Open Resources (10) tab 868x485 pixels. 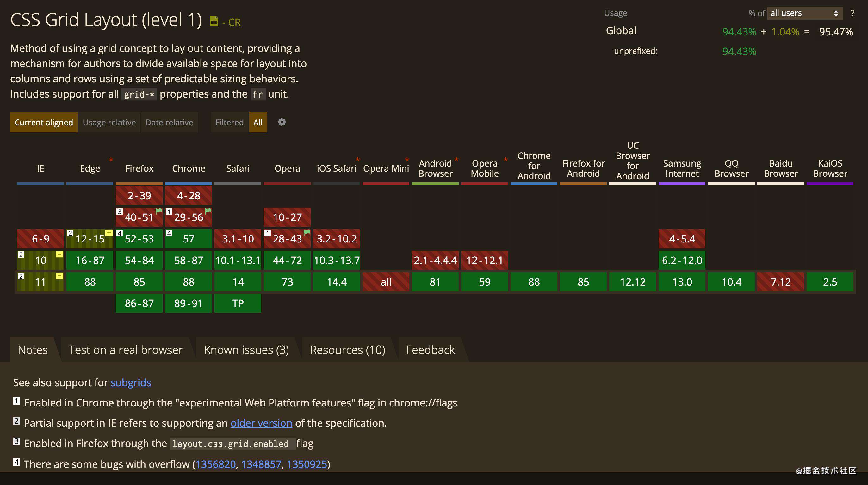point(347,350)
